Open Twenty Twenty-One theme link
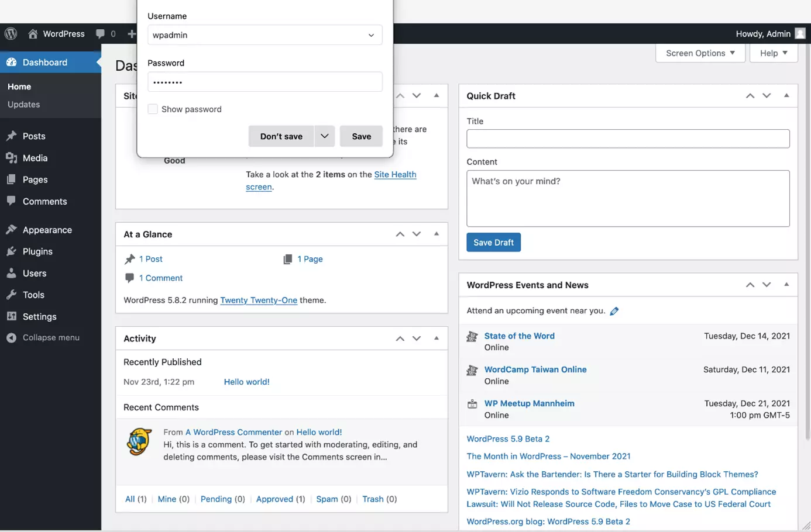This screenshot has height=532, width=811. click(x=259, y=300)
